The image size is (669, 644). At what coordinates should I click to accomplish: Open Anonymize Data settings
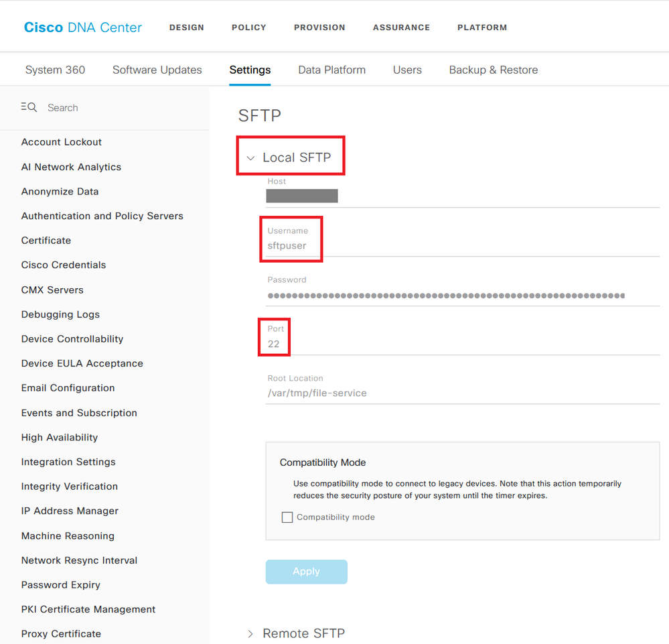pos(60,191)
